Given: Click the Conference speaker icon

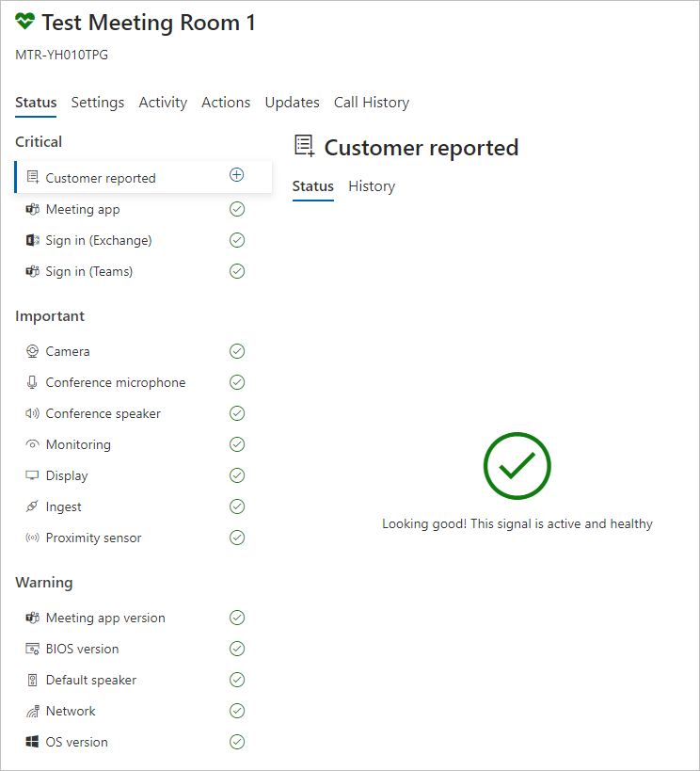Looking at the screenshot, I should 32,413.
